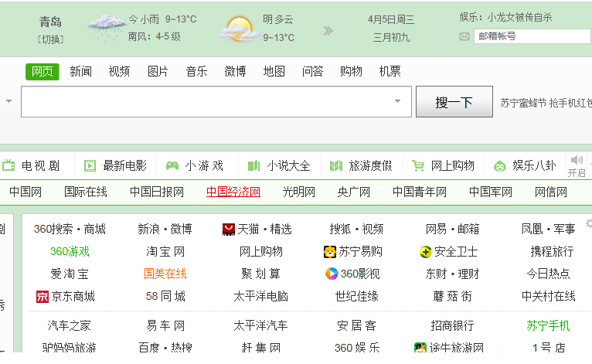Open the orange 国美在线 link
Image resolution: width=592 pixels, height=364 pixels.
[165, 274]
